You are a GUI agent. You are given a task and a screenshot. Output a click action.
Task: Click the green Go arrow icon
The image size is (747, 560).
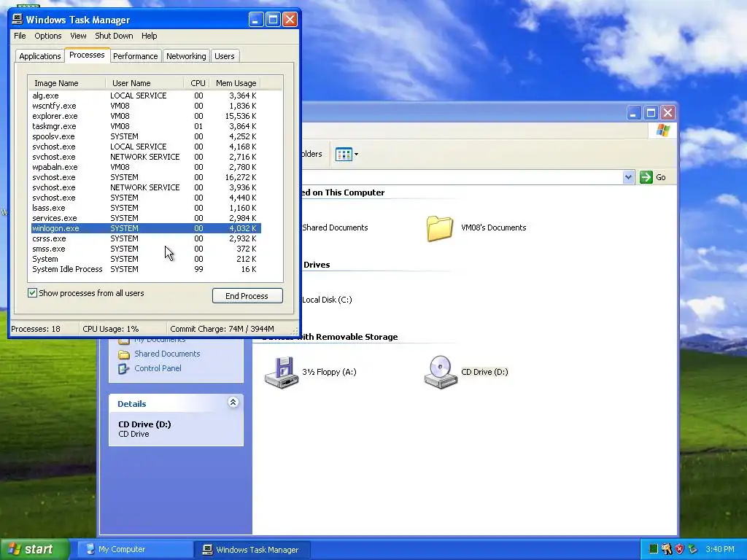point(646,177)
